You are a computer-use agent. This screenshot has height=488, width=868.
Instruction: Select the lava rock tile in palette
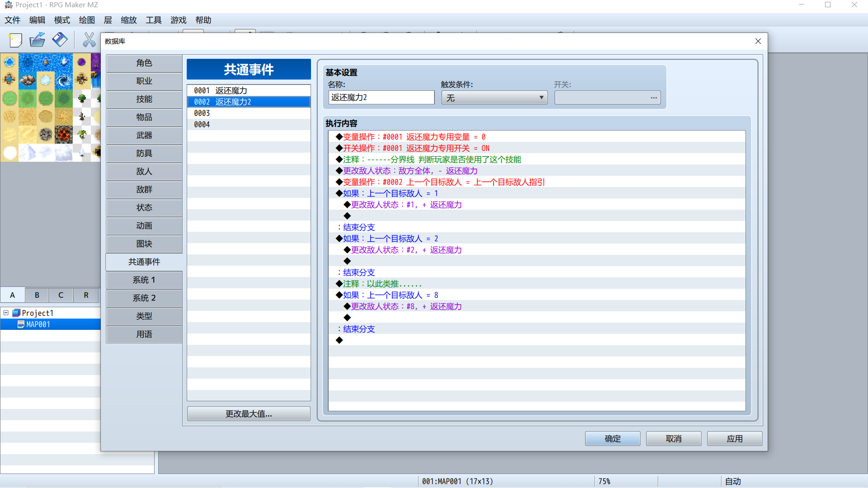pos(64,135)
